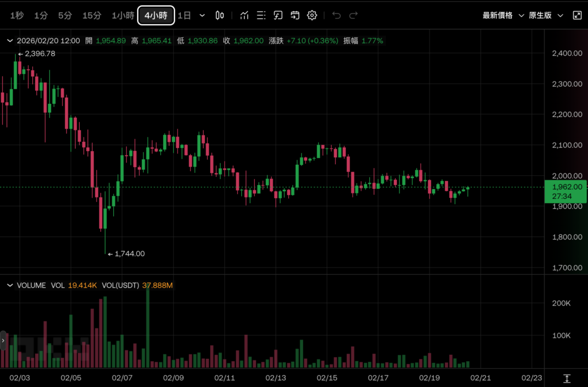
Task: Switch to the 15分 timeframe
Action: pos(92,16)
